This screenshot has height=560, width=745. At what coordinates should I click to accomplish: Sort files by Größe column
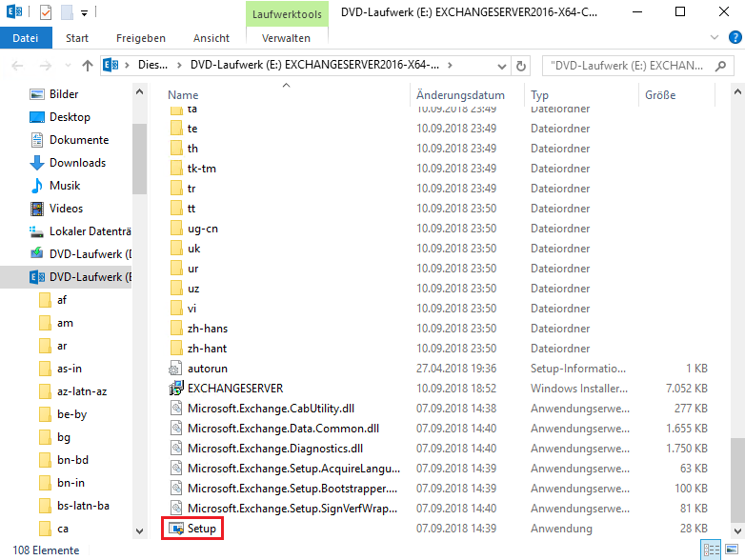coord(660,95)
